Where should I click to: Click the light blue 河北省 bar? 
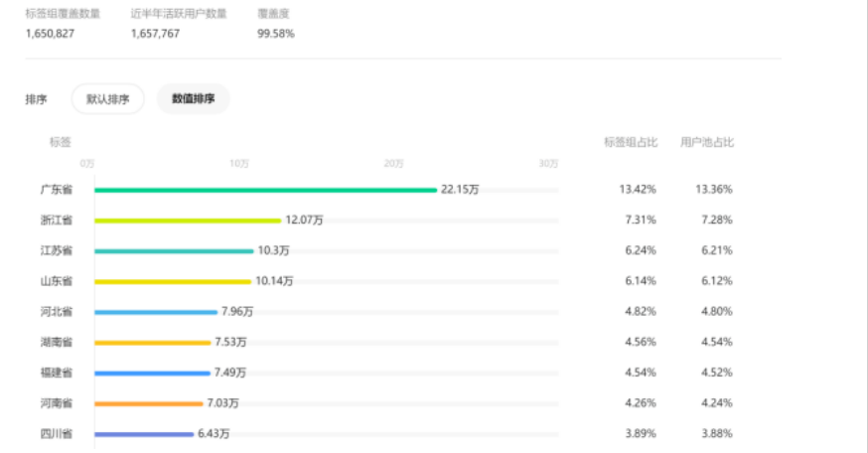pyautogui.click(x=156, y=312)
